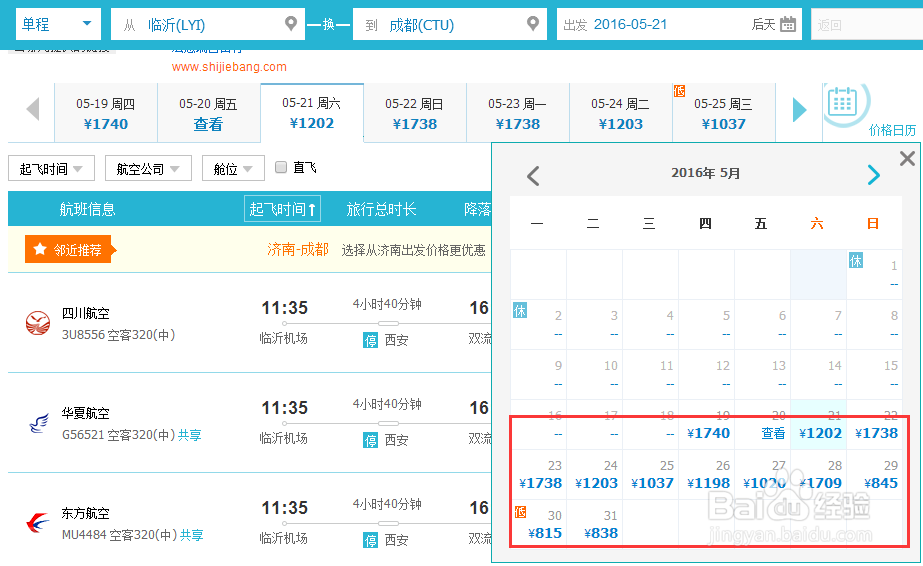Go to next month in calendar
Viewport: 923px width, 566px height.
[874, 176]
